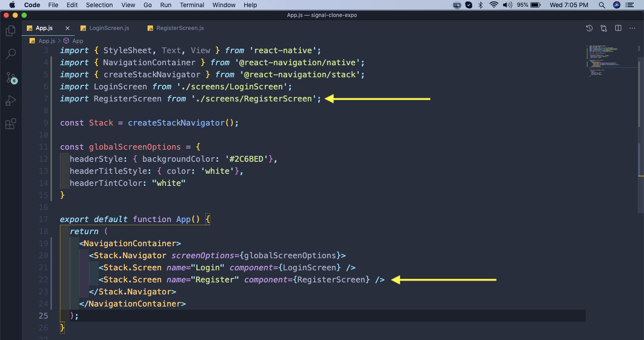
Task: Close the App.js tab
Action: coord(68,28)
